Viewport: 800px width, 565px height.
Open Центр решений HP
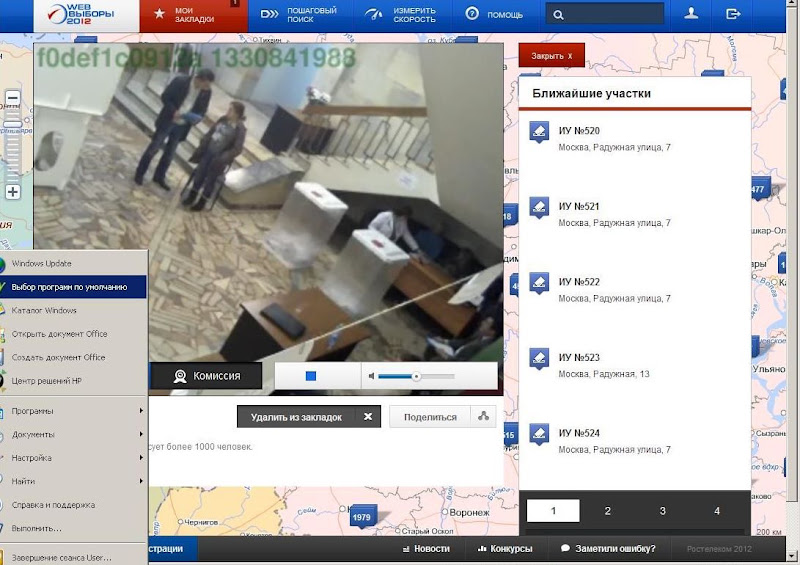[73, 381]
